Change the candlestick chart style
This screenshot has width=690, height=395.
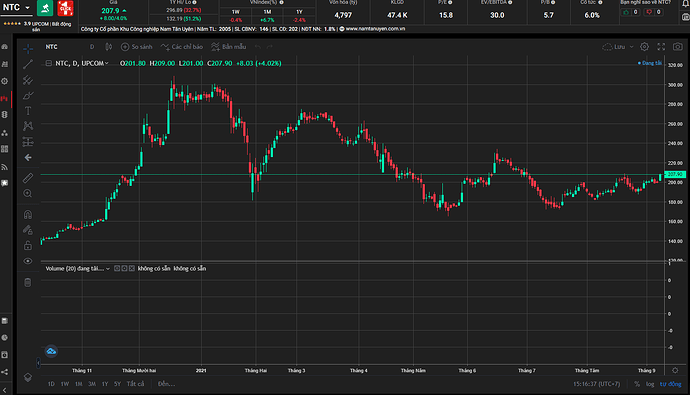(109, 47)
